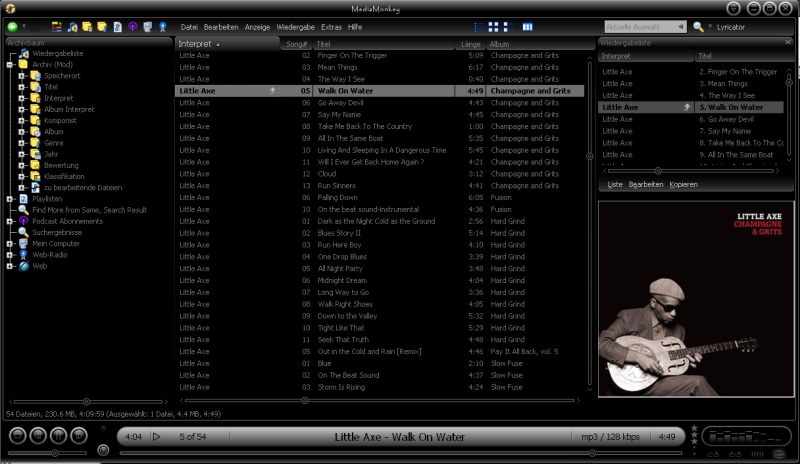The image size is (800, 464).
Task: Click Liste under the playlist panel
Action: pos(615,184)
